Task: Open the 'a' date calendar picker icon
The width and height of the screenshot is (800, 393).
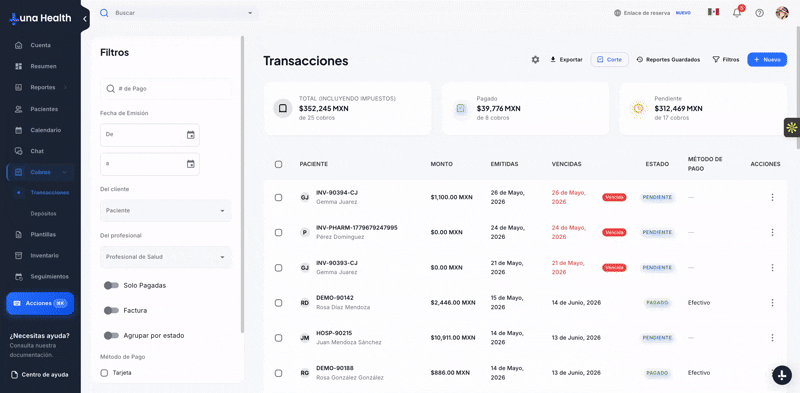Action: [x=190, y=164]
